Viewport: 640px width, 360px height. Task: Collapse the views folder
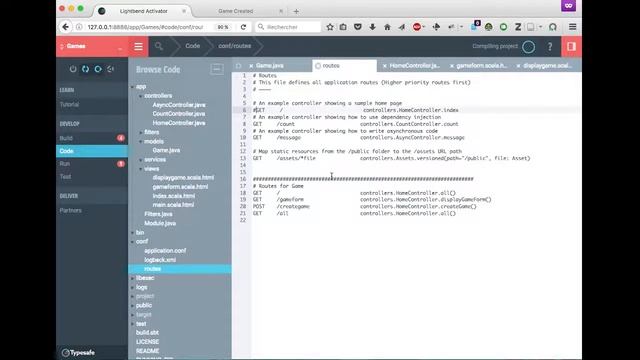click(x=140, y=169)
